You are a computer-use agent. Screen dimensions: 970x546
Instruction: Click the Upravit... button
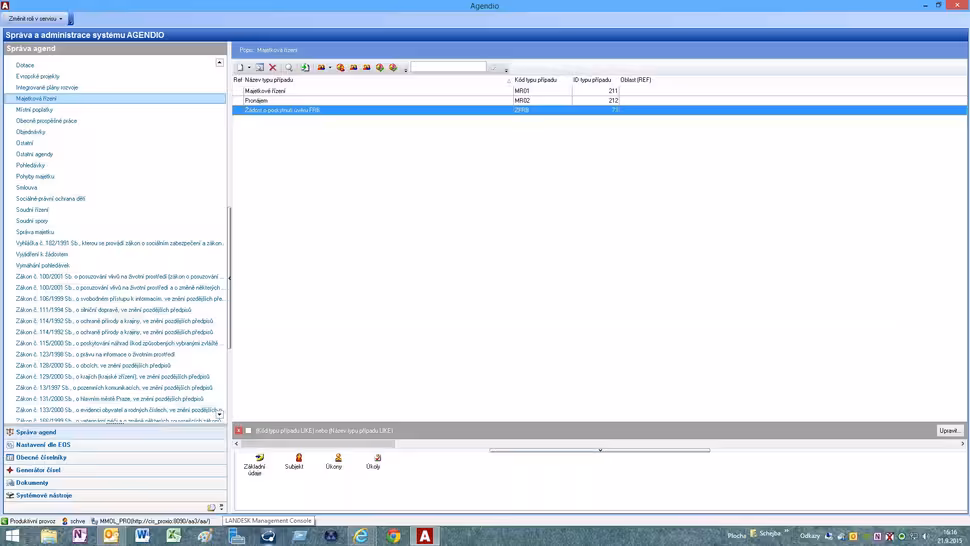pos(949,431)
